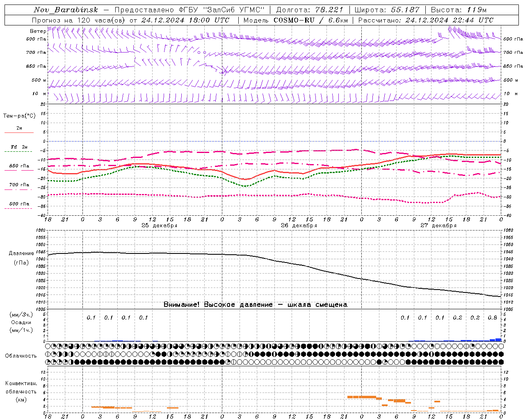Click the '26 декабря' date label

coord(299,226)
